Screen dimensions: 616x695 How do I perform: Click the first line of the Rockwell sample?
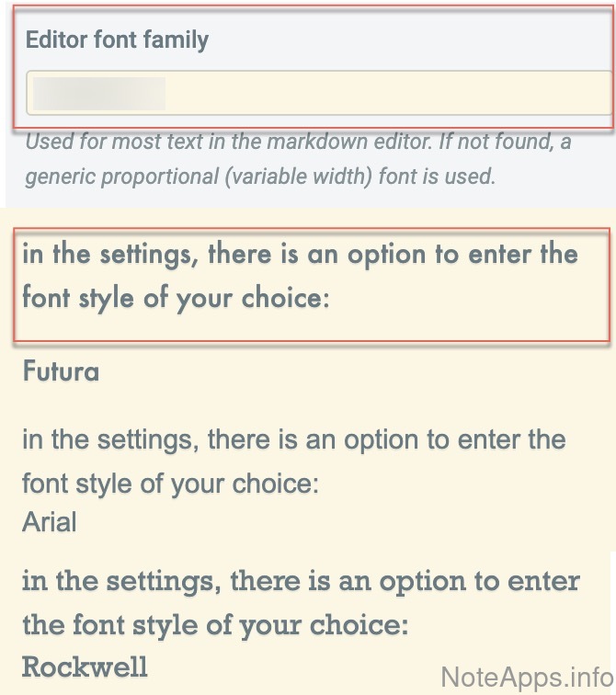point(301,581)
